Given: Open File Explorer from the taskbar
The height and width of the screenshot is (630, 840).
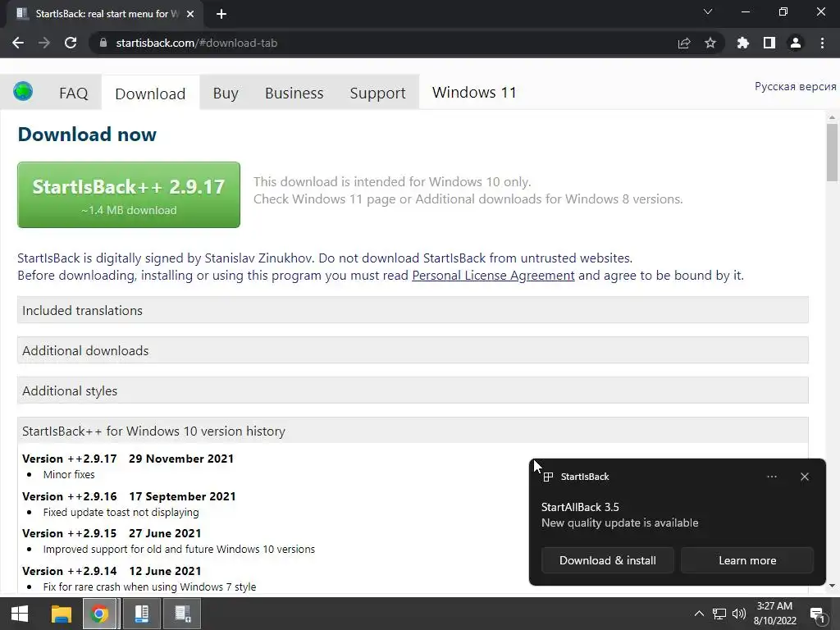Looking at the screenshot, I should pos(61,614).
